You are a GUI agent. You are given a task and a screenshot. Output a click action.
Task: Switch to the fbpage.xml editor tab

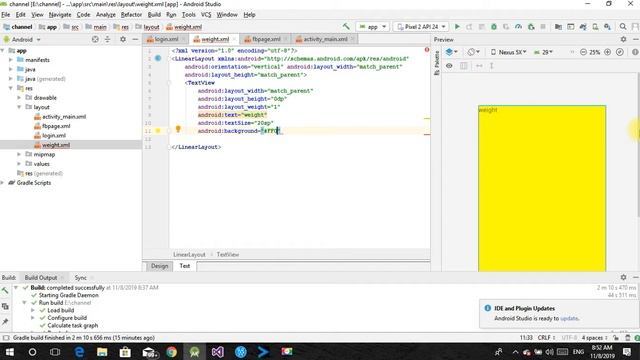[265, 39]
